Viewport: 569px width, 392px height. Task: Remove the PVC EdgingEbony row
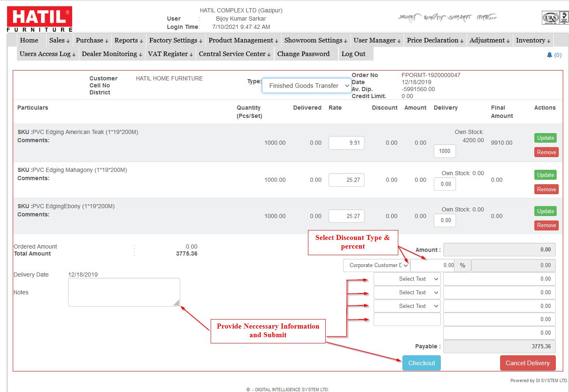pyautogui.click(x=546, y=225)
